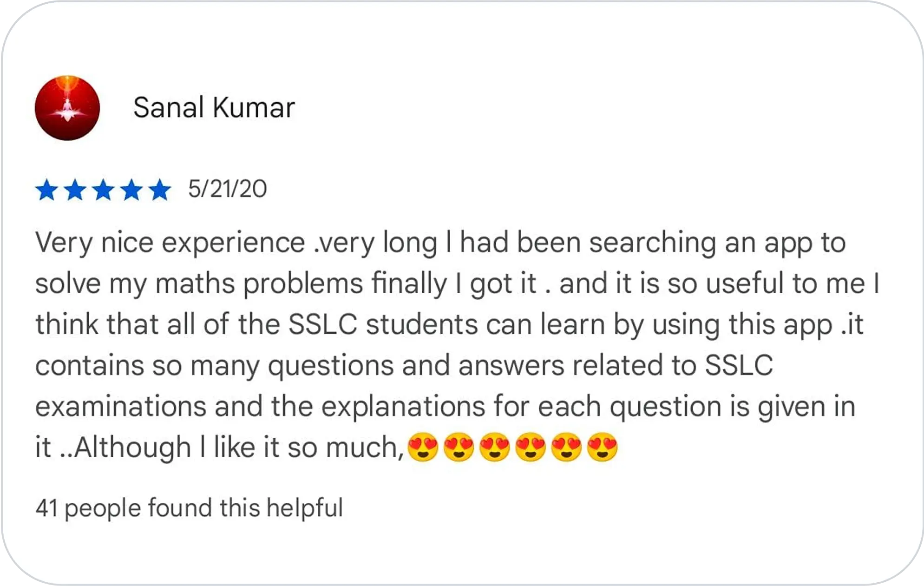The width and height of the screenshot is (924, 586).
Task: Select the second blue rating star
Action: (75, 190)
